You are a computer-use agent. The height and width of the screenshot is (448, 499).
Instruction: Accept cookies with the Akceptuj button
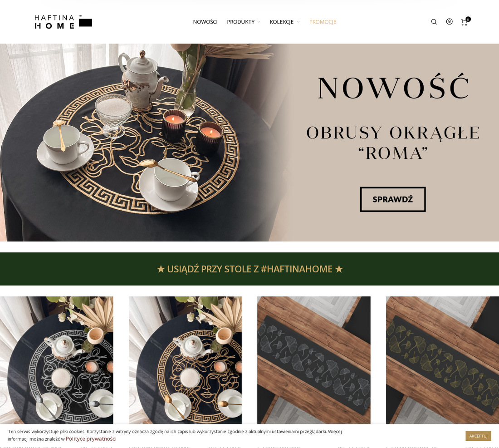click(478, 436)
